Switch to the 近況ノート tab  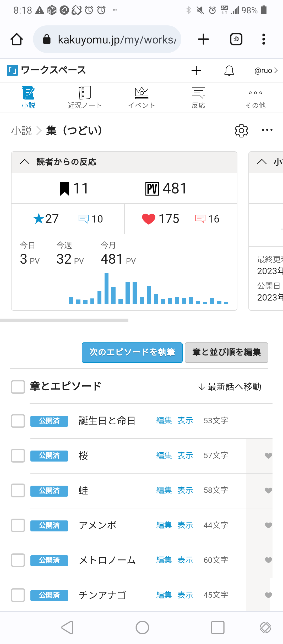(85, 97)
